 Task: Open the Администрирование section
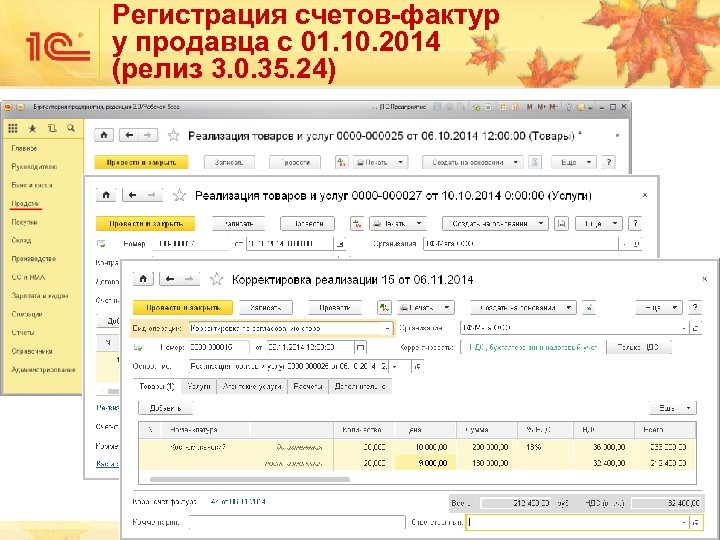click(43, 370)
